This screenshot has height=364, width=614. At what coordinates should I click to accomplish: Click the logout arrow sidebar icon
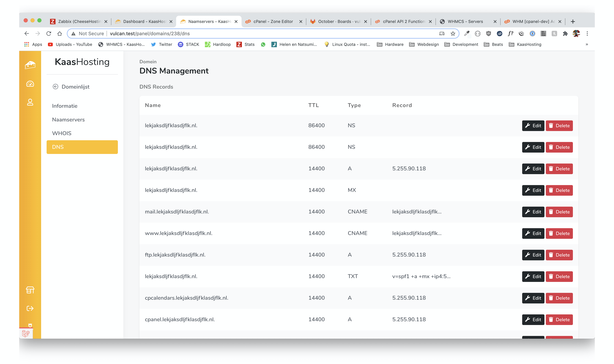[30, 308]
